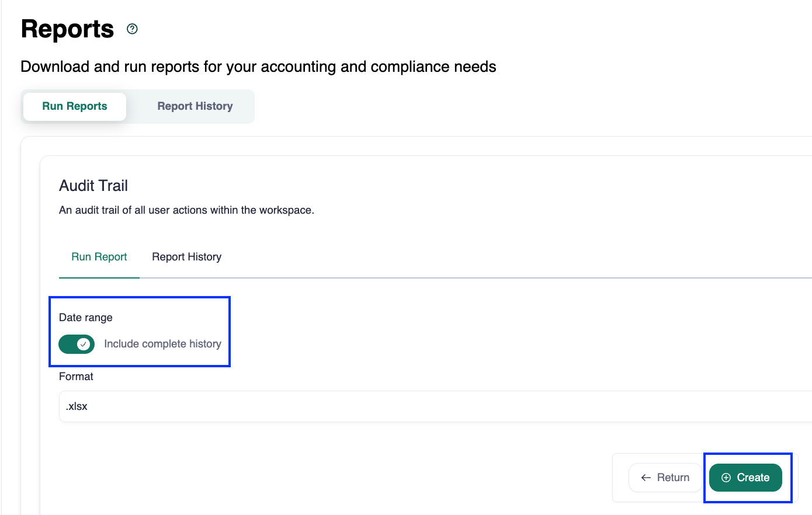Click the 'Include complete history' label text
Viewport: 812px width, 515px height.
162,344
